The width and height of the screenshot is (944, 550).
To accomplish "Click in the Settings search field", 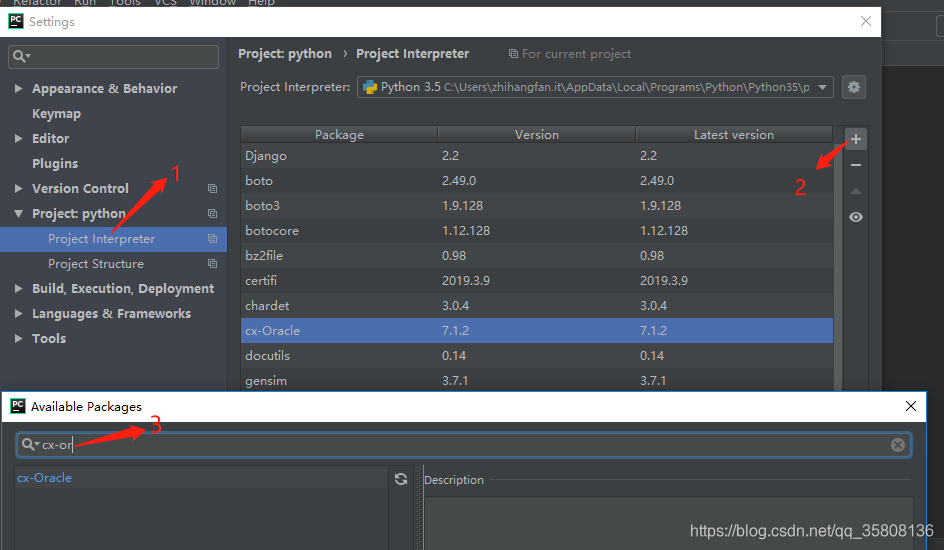I will [x=113, y=57].
